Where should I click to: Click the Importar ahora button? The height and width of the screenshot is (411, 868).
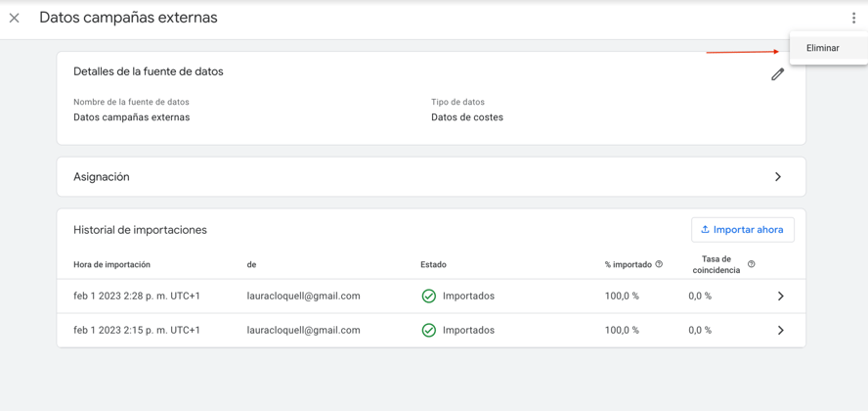point(742,230)
